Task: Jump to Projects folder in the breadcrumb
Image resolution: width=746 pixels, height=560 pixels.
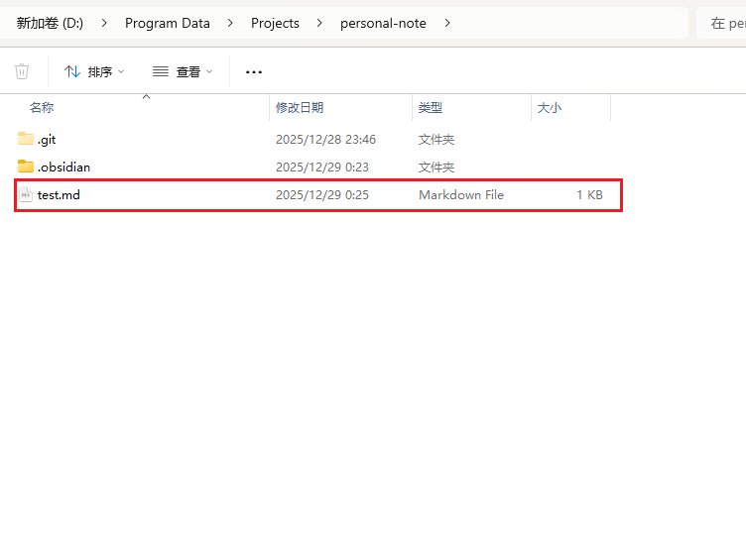Action: pyautogui.click(x=275, y=23)
